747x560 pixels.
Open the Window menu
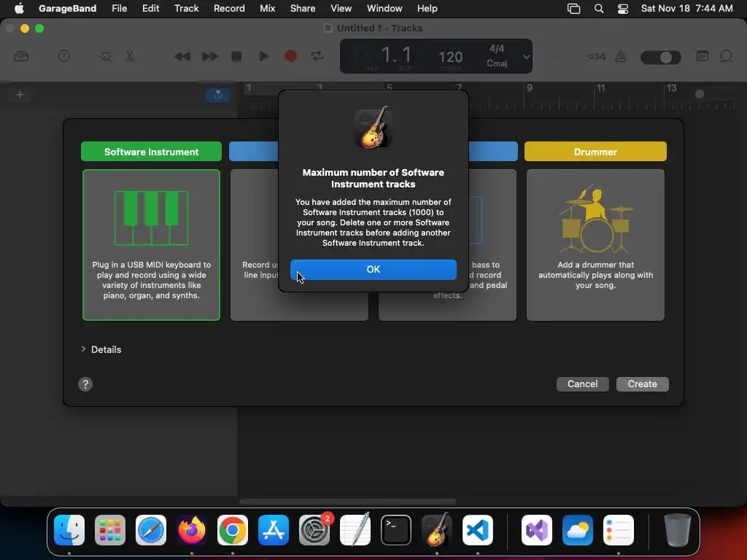click(384, 8)
